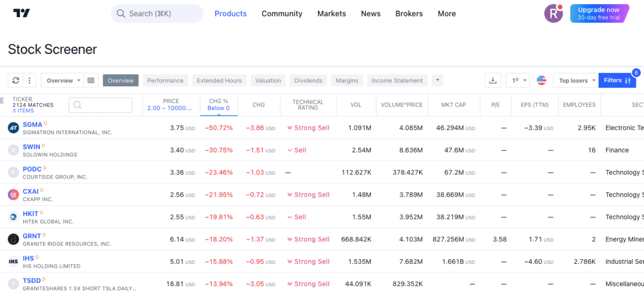Click the PODC company logo
The height and width of the screenshot is (294, 644).
[13, 173]
